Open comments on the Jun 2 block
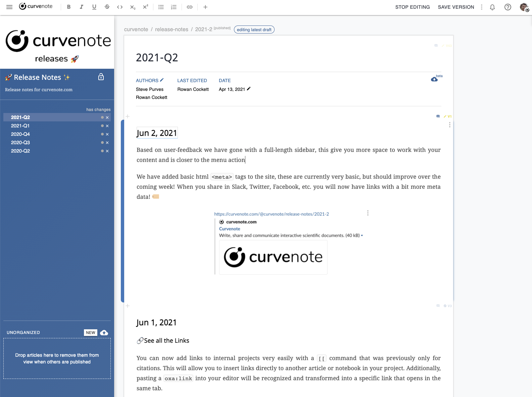Image resolution: width=532 pixels, height=397 pixels. tap(438, 116)
